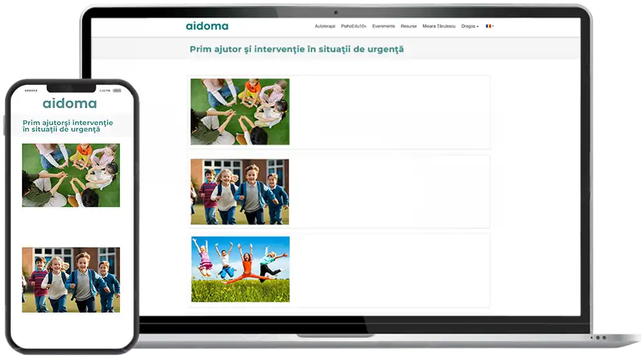Open the running schoolchildren thumbnail on laptop
644x361 pixels.
240,191
